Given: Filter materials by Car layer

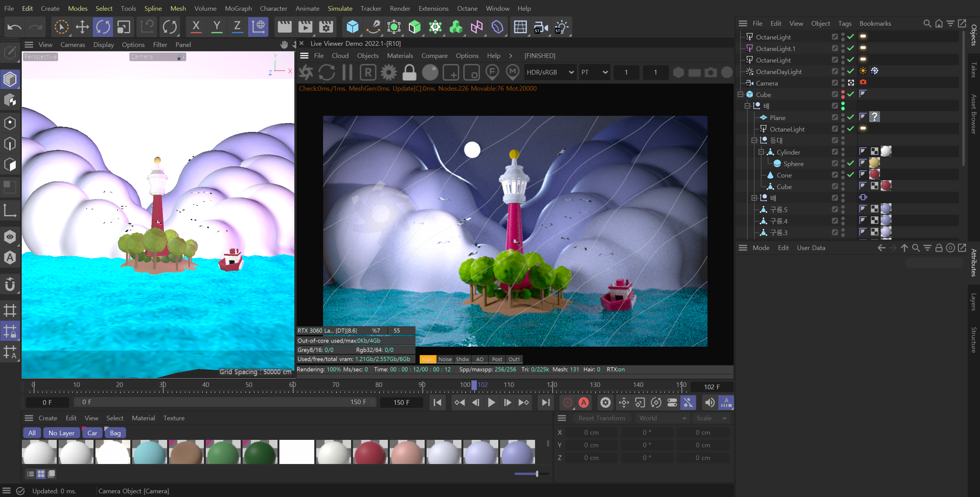Looking at the screenshot, I should pyautogui.click(x=92, y=433).
